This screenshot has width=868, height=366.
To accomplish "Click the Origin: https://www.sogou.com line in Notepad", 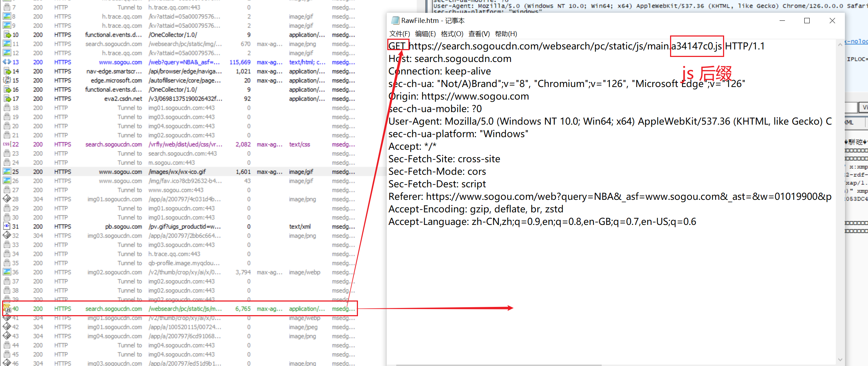I will coord(459,96).
